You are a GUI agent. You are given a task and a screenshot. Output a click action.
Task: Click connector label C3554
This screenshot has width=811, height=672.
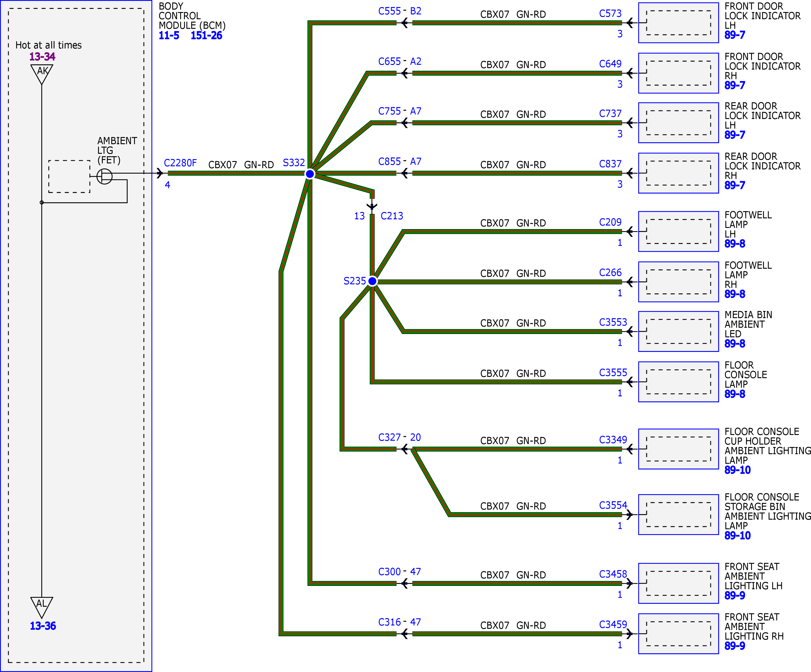point(613,505)
